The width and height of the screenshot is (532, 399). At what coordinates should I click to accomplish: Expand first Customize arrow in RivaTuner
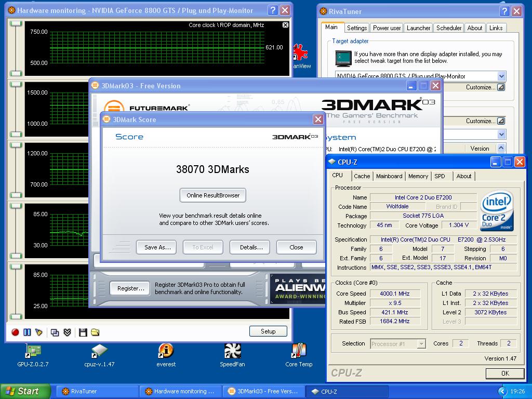tap(501, 87)
